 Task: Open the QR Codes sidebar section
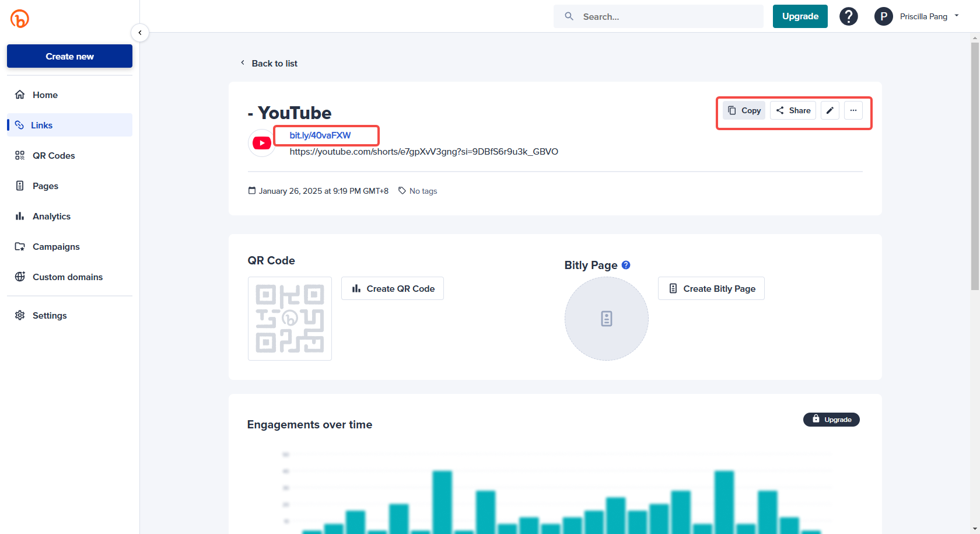54,155
